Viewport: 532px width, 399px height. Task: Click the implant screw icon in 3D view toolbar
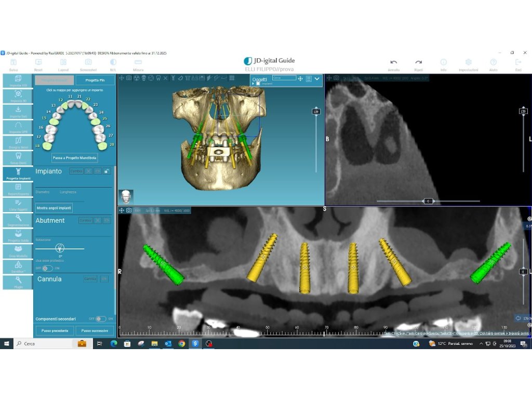pyautogui.click(x=173, y=78)
